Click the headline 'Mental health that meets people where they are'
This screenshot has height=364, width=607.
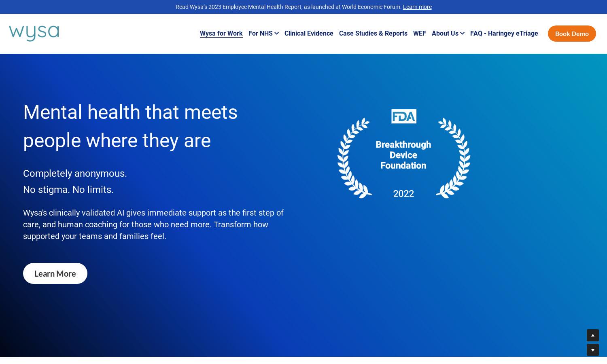pos(130,126)
